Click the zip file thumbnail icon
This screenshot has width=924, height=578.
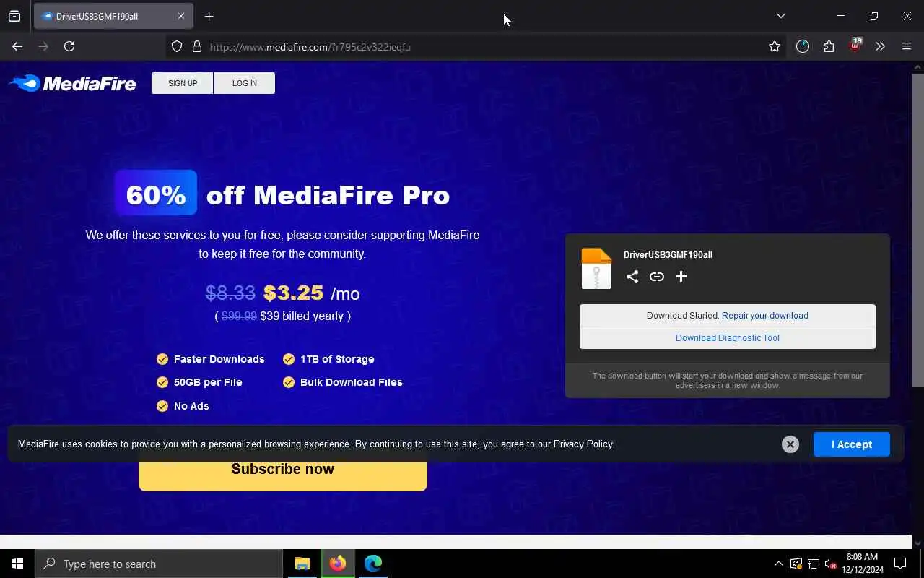tap(596, 269)
